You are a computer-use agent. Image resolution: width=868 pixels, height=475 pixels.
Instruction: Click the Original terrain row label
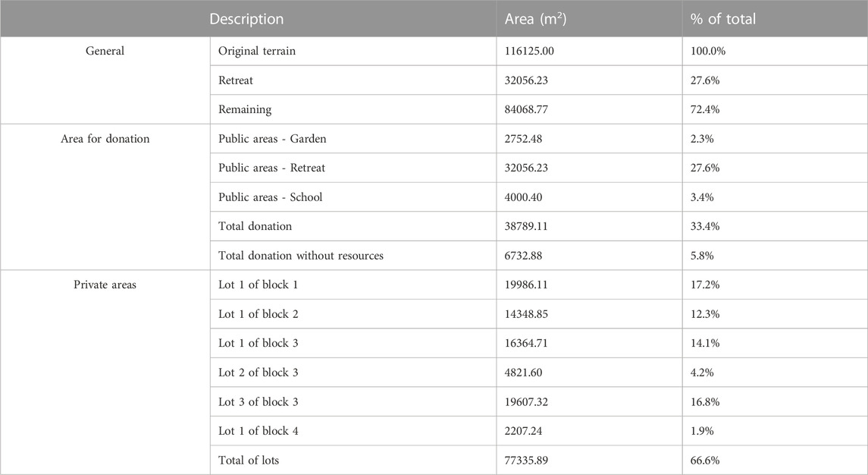[x=257, y=51]
